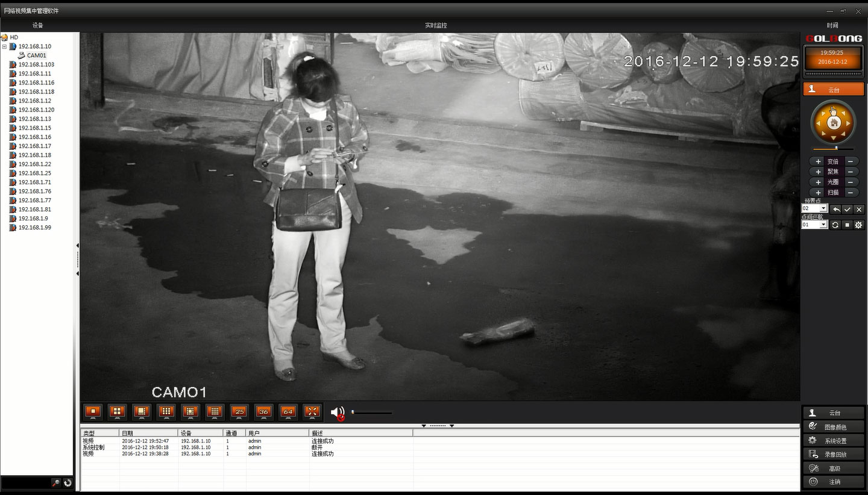Open the preset point 02 dropdown
Screen dimensions: 868x495
coord(824,208)
